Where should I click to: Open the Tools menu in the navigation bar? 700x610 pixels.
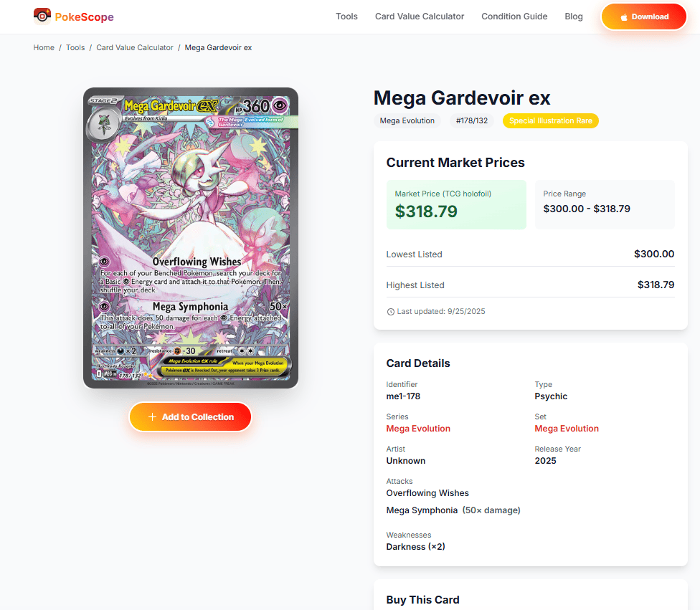[x=346, y=16]
